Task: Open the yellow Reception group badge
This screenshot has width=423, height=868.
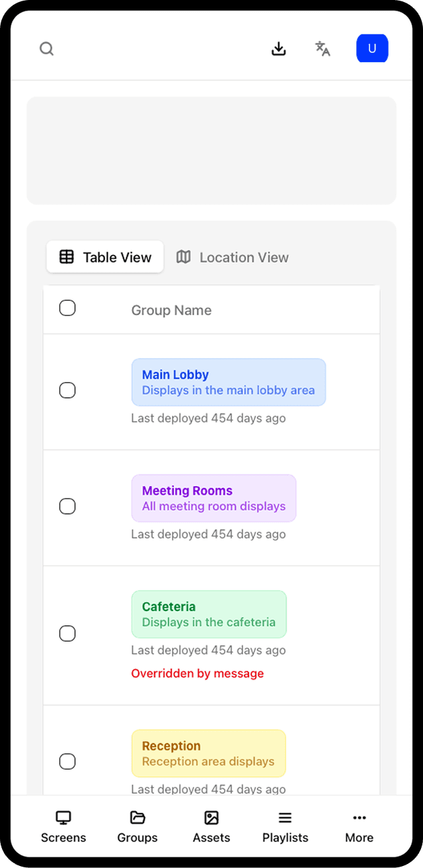Action: coord(208,754)
